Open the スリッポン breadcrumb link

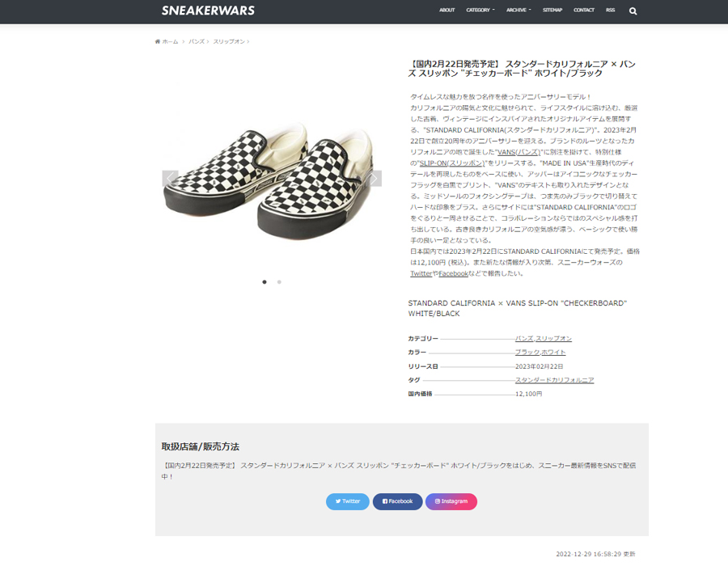point(229,42)
